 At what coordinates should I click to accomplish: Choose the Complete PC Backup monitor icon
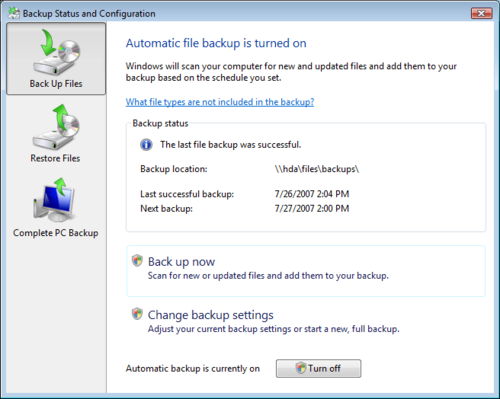pos(54,200)
